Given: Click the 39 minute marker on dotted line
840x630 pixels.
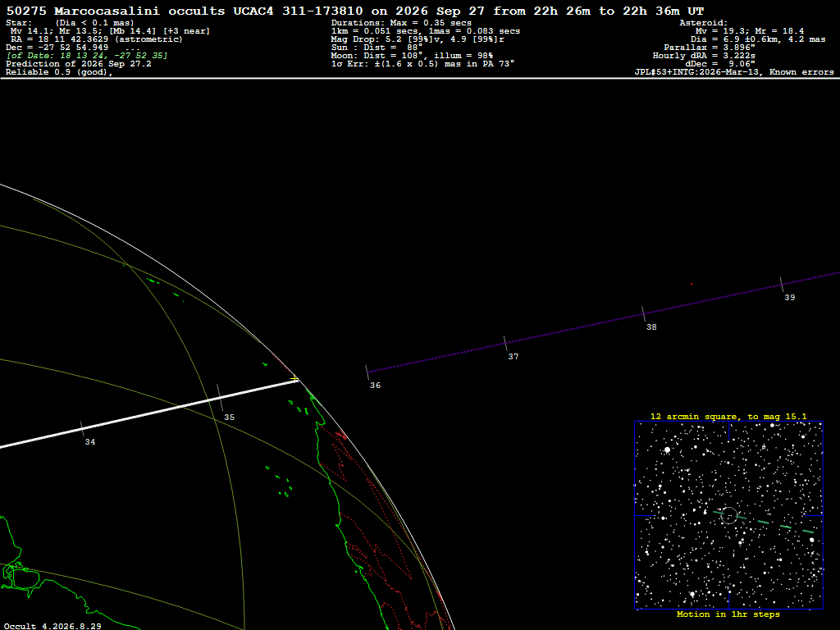Looking at the screenshot, I should coord(782,285).
